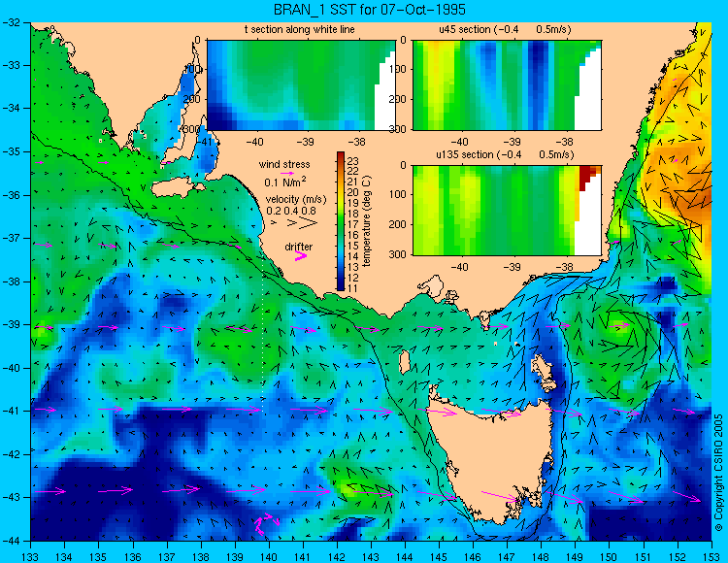This screenshot has width=728, height=563.
Task: Click the dark red patch in the u135 section
Action: (586, 177)
